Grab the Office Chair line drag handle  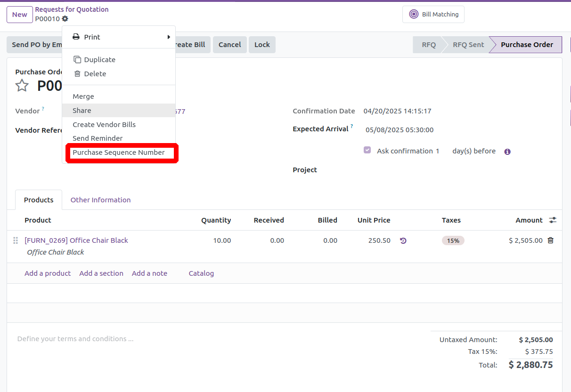pyautogui.click(x=16, y=240)
